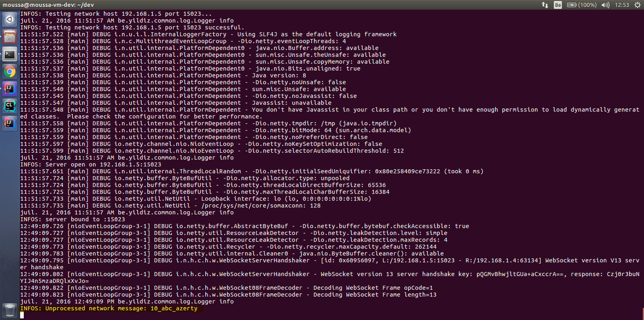Open the IntelliJ IDEA icon just below CLion
Viewport: 644px width, 320px height.
(x=10, y=123)
